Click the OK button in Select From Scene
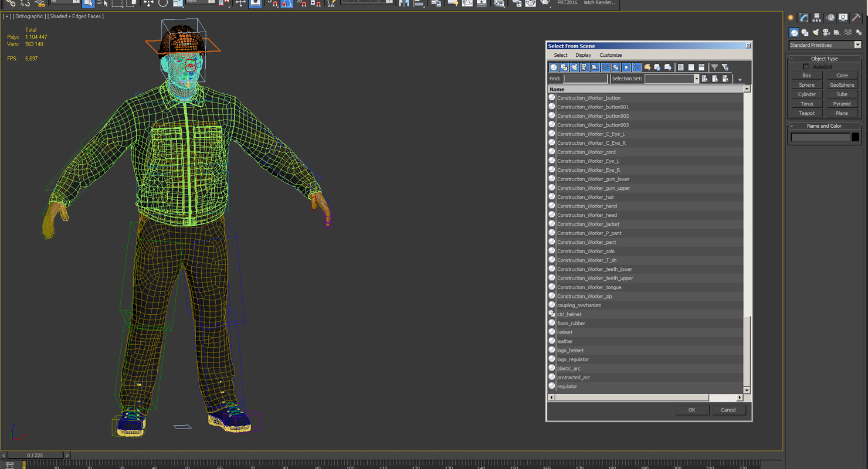Screen dimensions: 868x469 tap(691, 410)
